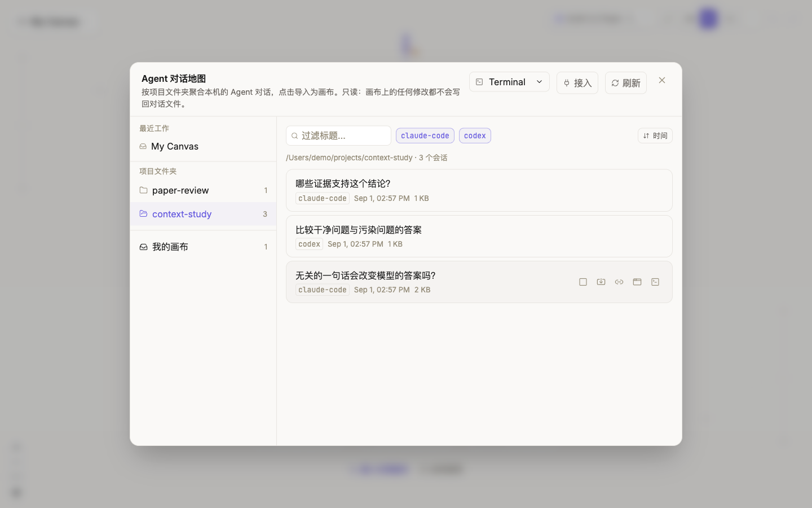Image resolution: width=812 pixels, height=508 pixels.
Task: Click the import-to-canvas icon on the 无关的一句话 row
Action: point(601,282)
